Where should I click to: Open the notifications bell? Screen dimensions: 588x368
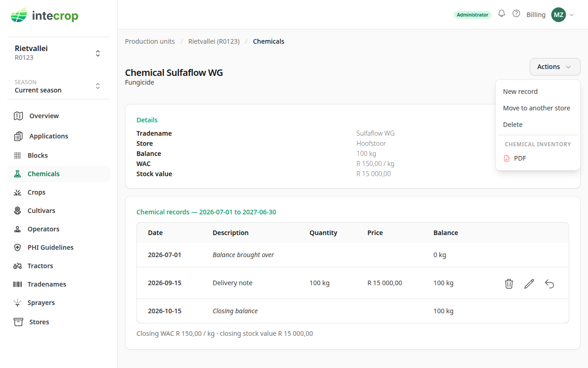click(x=502, y=14)
